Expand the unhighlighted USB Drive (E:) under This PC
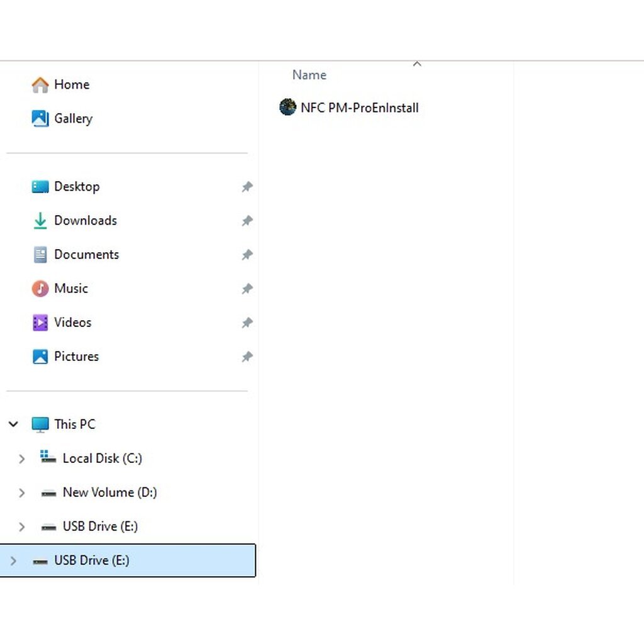 coord(22,526)
